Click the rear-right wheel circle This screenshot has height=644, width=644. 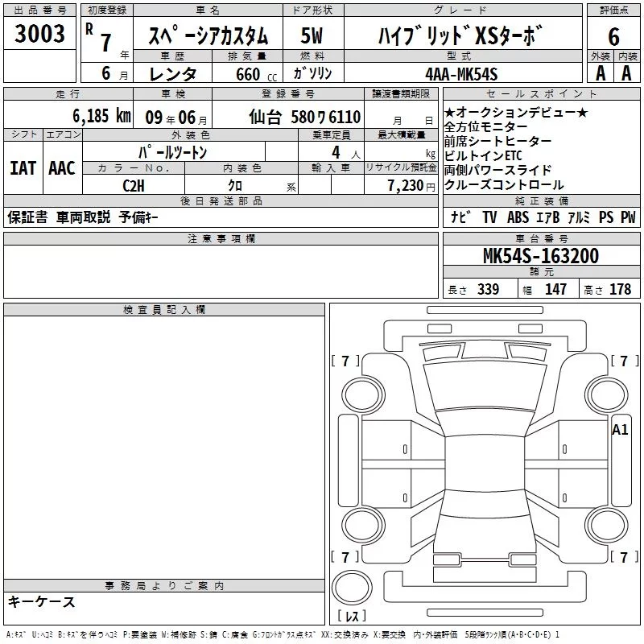coord(607,525)
